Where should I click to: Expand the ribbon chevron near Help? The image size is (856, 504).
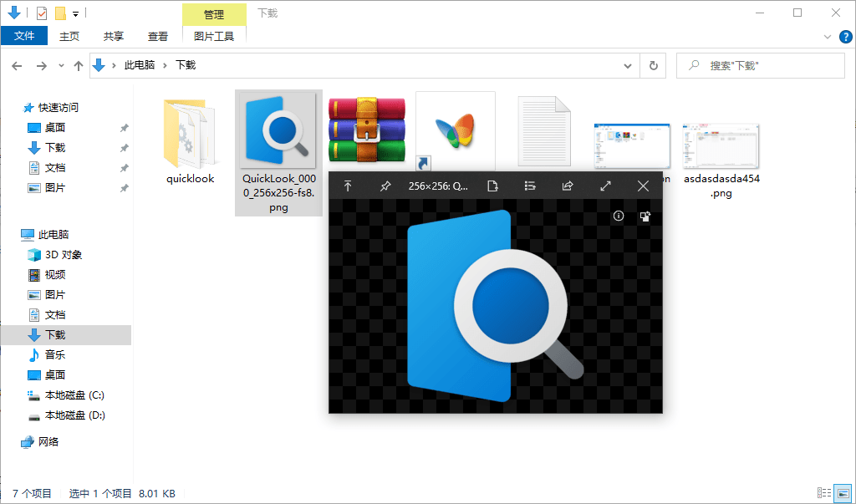[x=828, y=36]
